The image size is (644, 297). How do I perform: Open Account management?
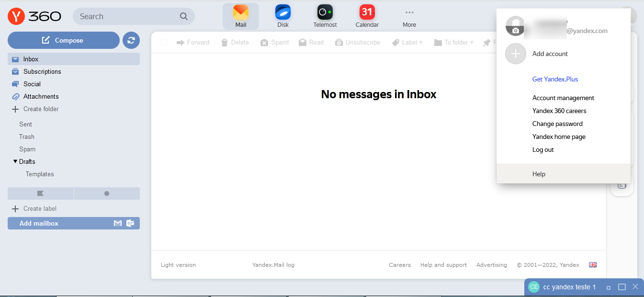point(563,98)
